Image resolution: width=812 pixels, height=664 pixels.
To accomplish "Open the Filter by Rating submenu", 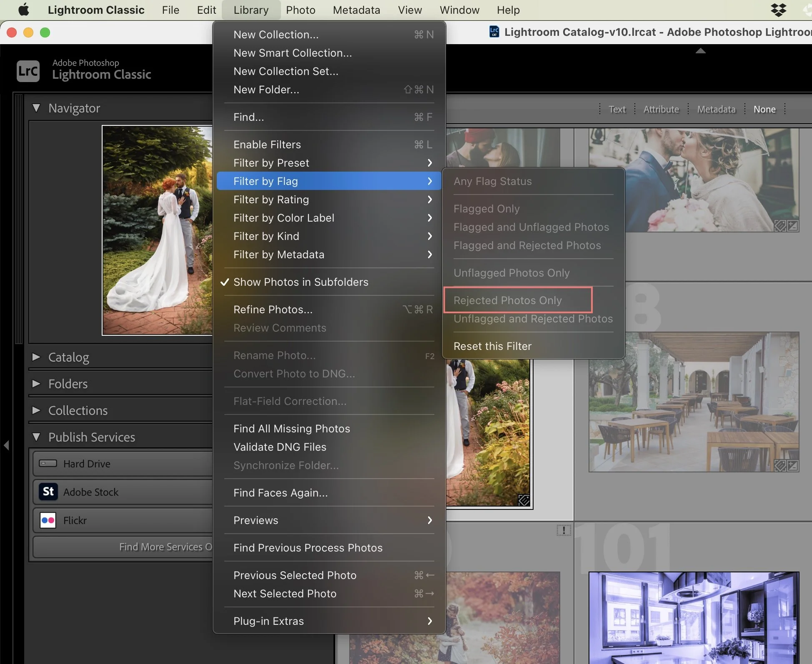I will pos(271,200).
